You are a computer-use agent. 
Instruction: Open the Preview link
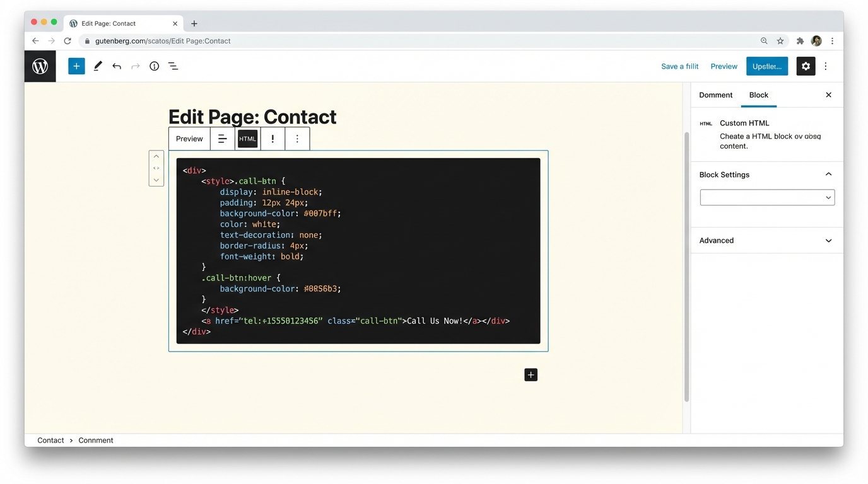click(724, 66)
